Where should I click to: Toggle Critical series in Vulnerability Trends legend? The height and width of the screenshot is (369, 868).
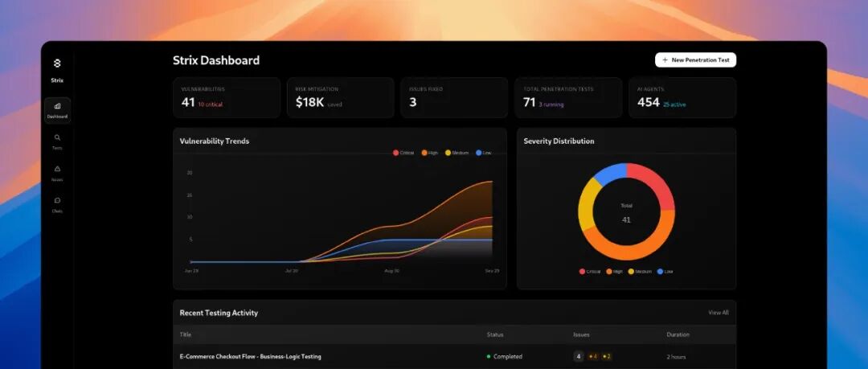tap(403, 153)
